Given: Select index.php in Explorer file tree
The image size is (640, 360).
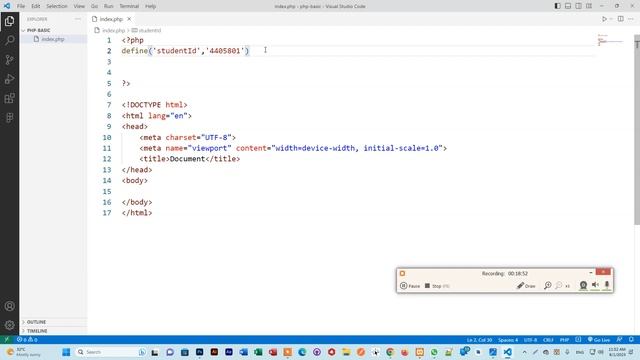Looking at the screenshot, I should click(x=53, y=39).
